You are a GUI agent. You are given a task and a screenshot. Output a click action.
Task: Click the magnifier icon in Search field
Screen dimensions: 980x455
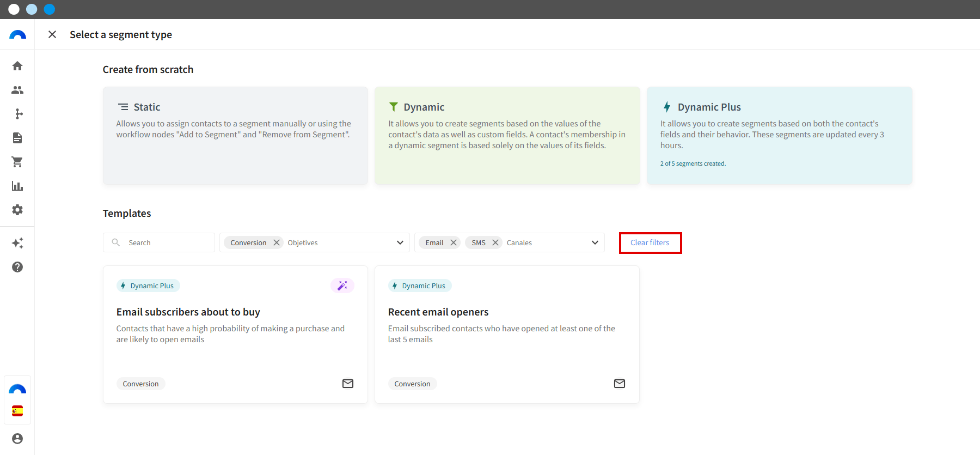[x=116, y=242]
